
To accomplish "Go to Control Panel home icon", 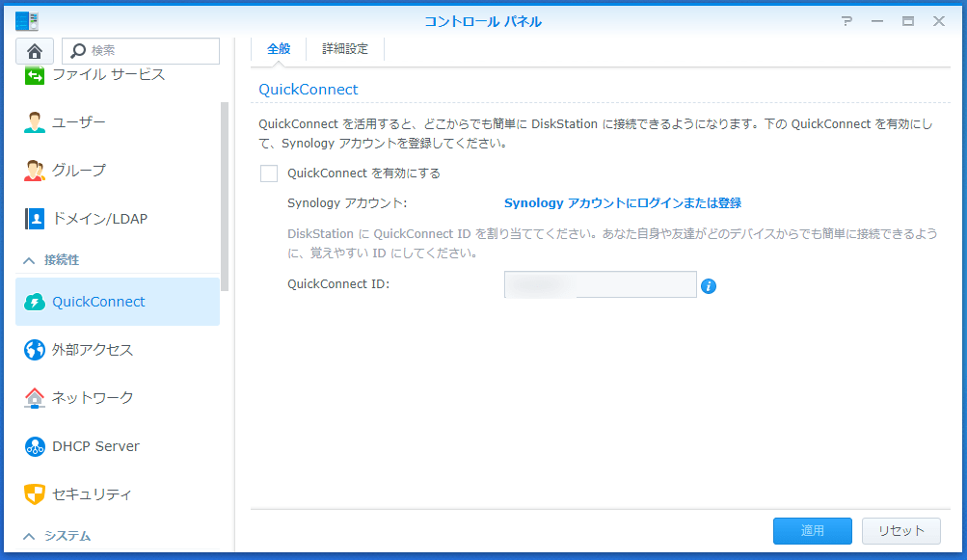I will [35, 50].
